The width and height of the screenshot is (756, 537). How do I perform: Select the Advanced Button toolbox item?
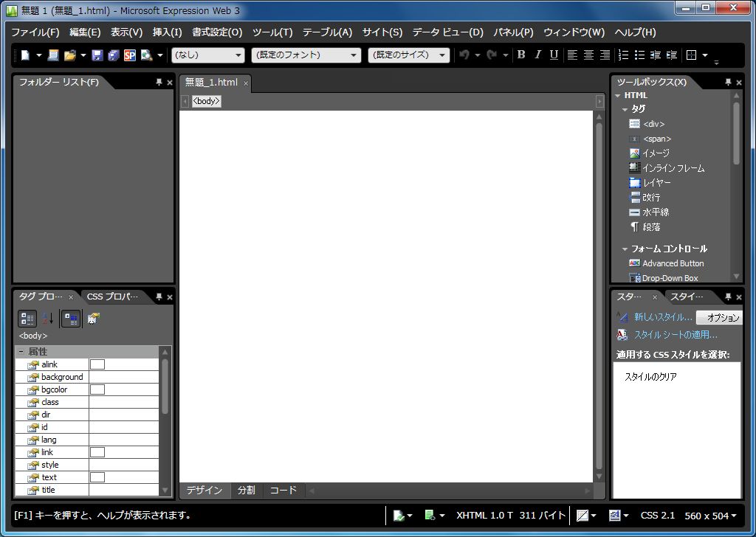667,263
